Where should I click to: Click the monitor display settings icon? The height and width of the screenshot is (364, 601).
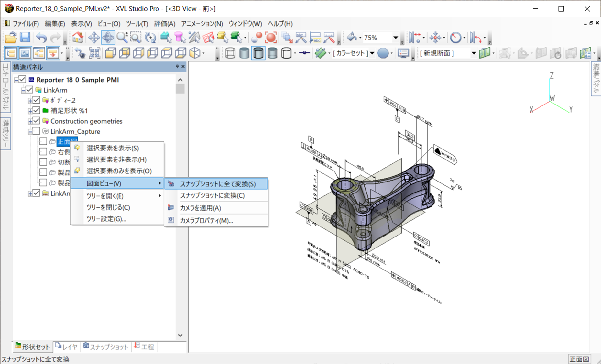click(x=403, y=53)
